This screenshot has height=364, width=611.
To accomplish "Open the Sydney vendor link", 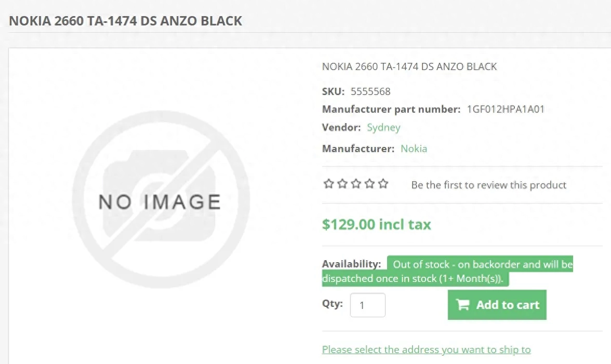I will (x=383, y=128).
